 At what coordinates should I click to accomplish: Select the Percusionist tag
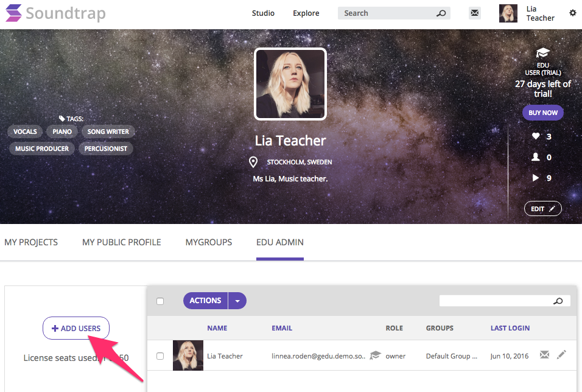106,149
